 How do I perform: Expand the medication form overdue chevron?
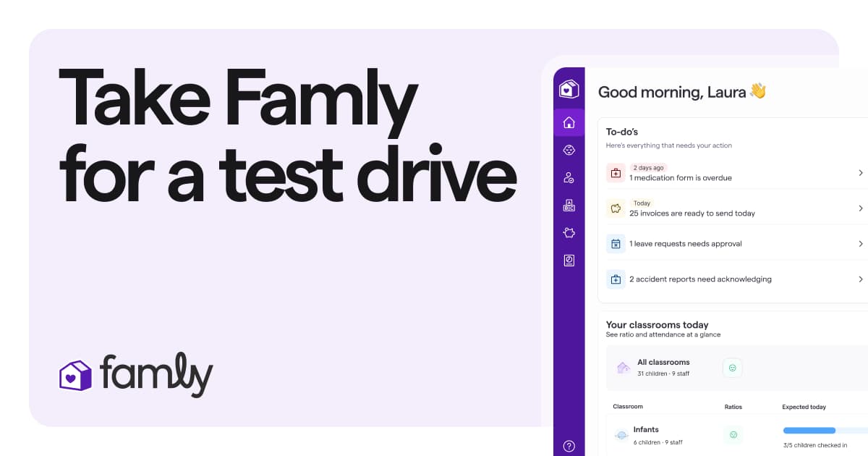(861, 173)
